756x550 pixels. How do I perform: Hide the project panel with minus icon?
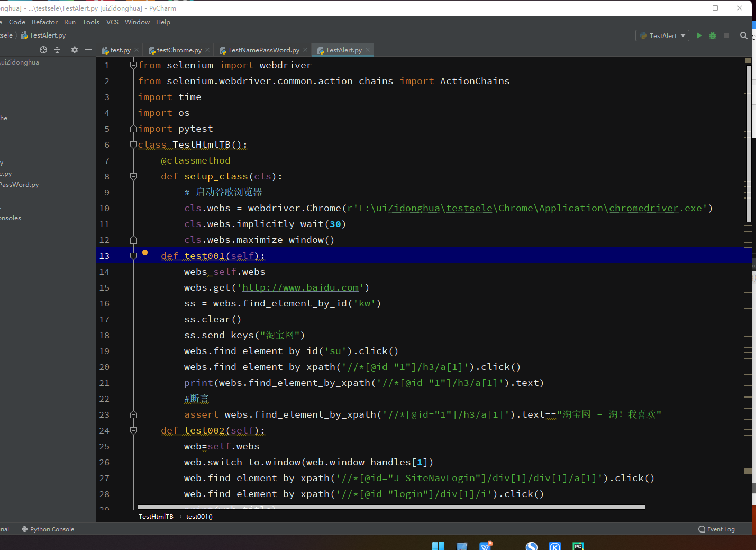click(x=88, y=50)
